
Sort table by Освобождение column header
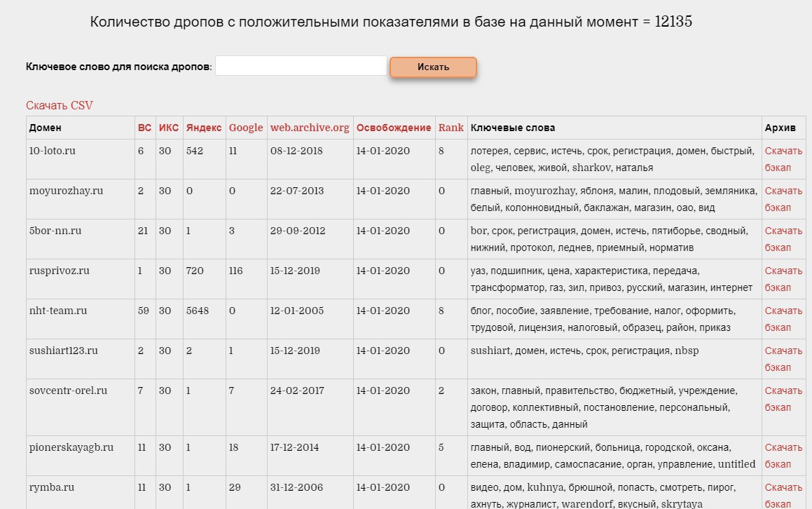pos(394,128)
